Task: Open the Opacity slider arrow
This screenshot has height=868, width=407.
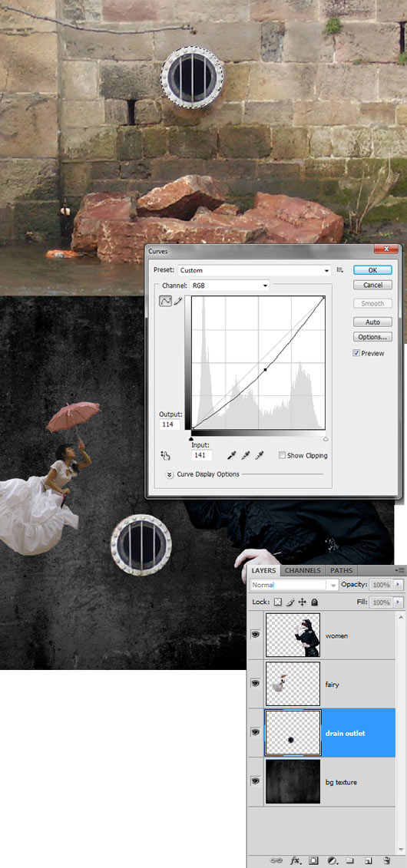Action: pos(399,585)
